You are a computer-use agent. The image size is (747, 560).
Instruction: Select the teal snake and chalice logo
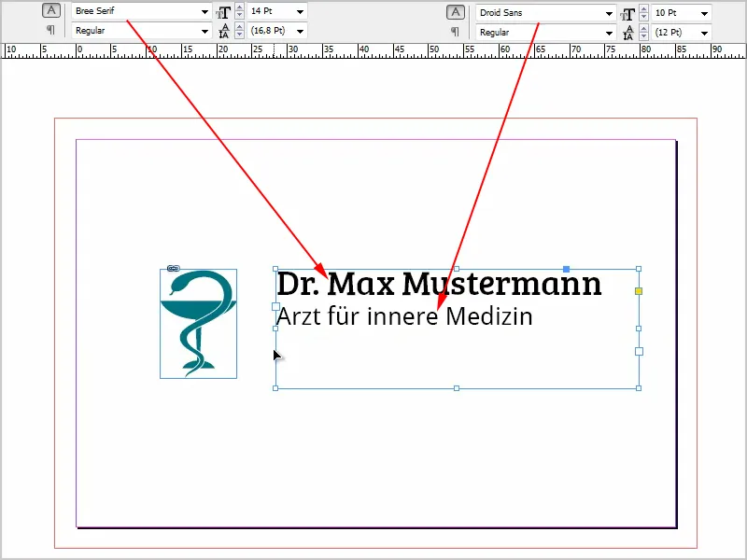198,324
